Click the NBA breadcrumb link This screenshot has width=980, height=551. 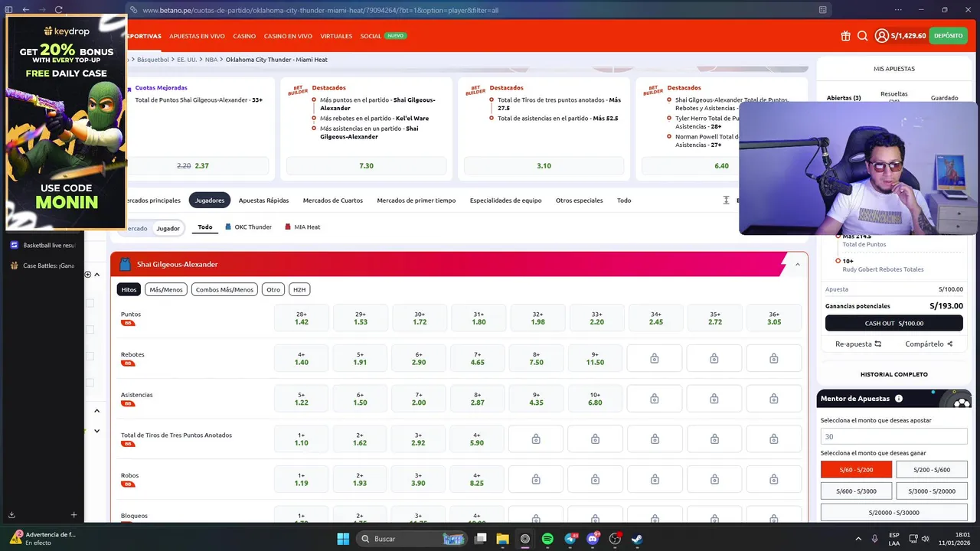click(x=211, y=60)
